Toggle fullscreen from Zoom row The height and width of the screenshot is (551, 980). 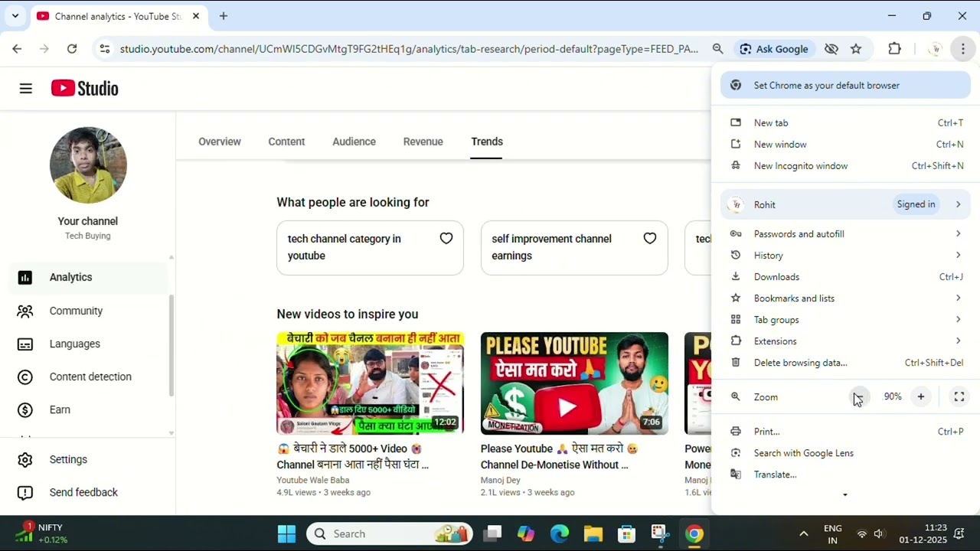[959, 396]
